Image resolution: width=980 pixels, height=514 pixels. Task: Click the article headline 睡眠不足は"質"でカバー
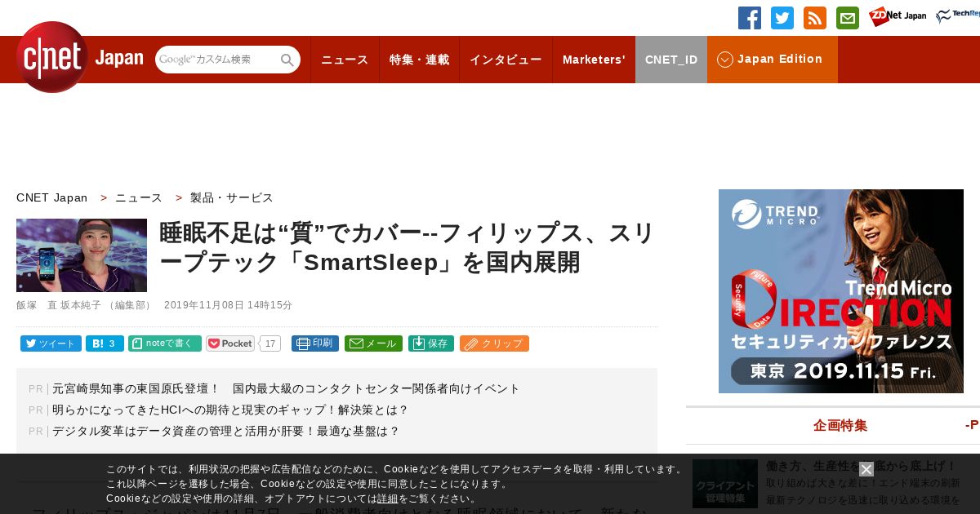(x=408, y=247)
